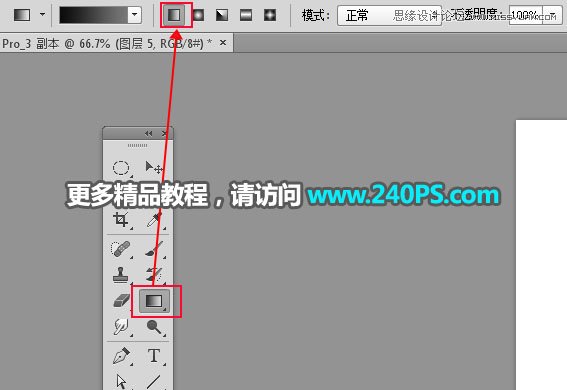Select the Line tool
Image resolution: width=567 pixels, height=390 pixels.
point(154,381)
